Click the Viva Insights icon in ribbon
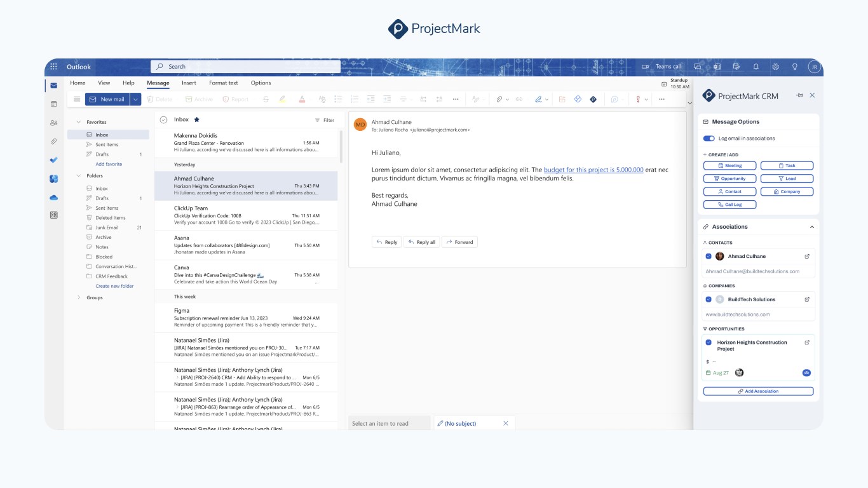Viewport: 868px width, 488px height. 578,99
